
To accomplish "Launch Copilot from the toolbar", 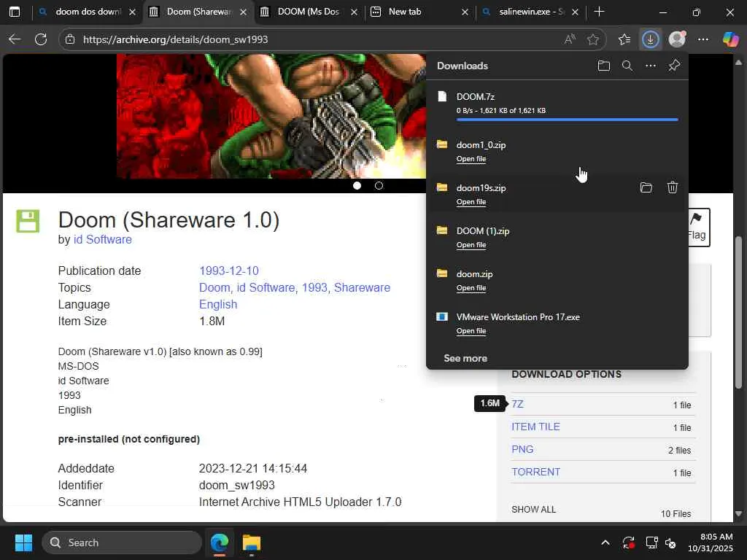I will (x=730, y=39).
